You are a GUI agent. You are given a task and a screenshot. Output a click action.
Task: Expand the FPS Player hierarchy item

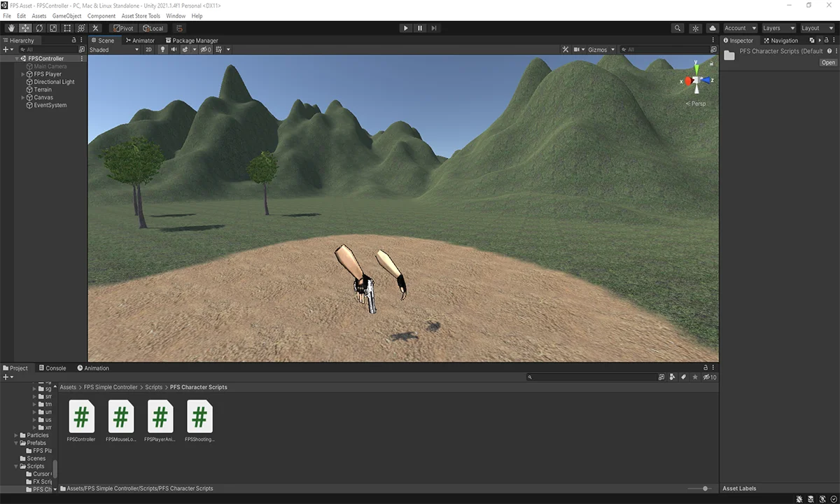pyautogui.click(x=22, y=74)
